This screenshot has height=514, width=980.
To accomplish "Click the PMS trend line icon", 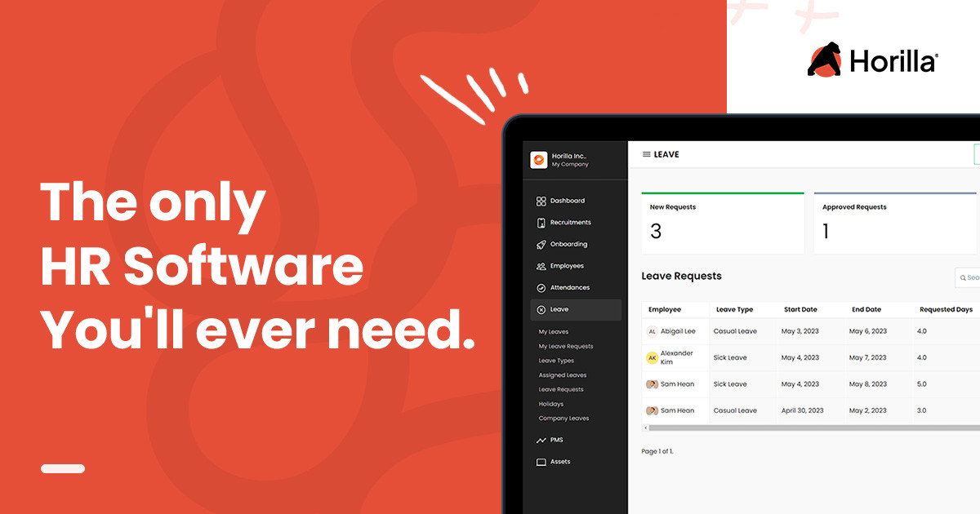I will 541,441.
